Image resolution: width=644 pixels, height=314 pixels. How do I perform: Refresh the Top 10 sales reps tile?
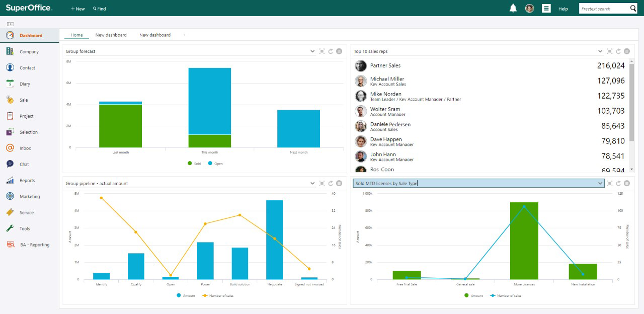click(x=618, y=51)
